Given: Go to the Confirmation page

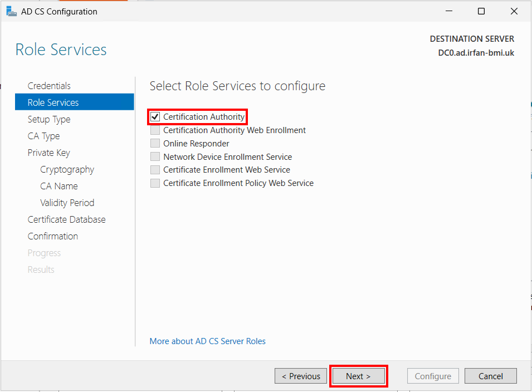Looking at the screenshot, I should point(53,236).
